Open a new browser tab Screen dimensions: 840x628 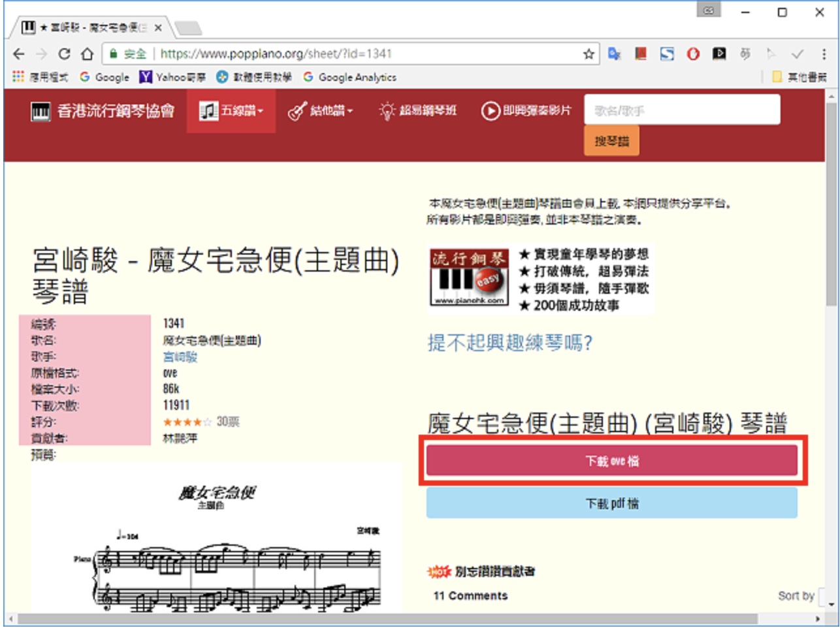tap(188, 28)
